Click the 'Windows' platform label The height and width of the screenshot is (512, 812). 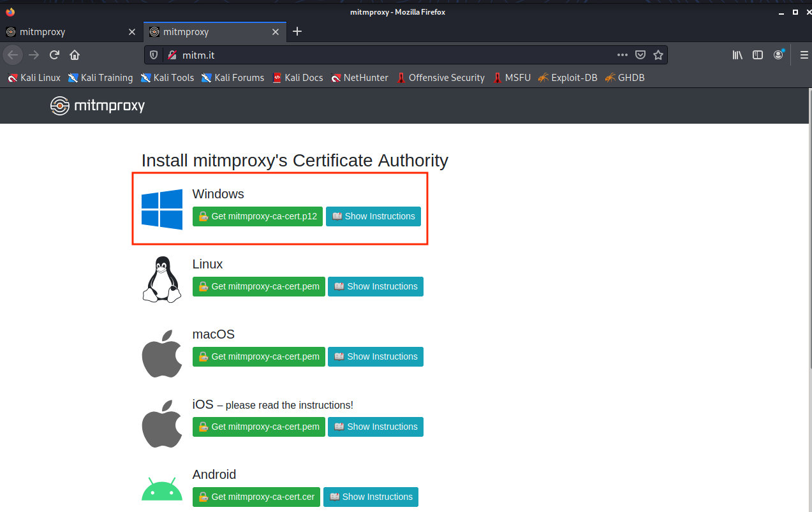pyautogui.click(x=218, y=194)
